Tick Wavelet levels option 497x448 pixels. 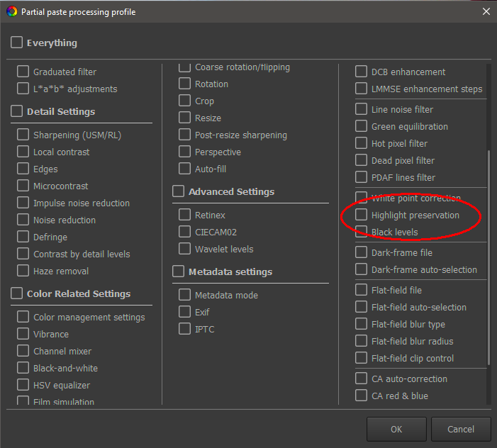click(x=184, y=249)
